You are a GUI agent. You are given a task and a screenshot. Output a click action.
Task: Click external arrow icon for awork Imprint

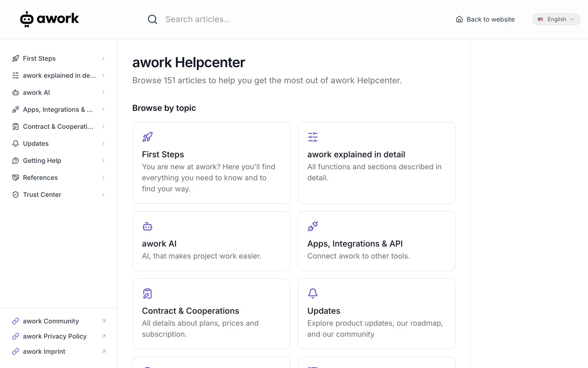pyautogui.click(x=104, y=352)
